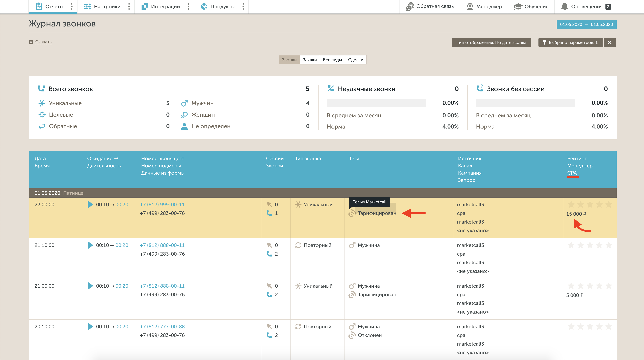Open the Интеграции menu
Screen dimensions: 644x360
(x=160, y=6)
